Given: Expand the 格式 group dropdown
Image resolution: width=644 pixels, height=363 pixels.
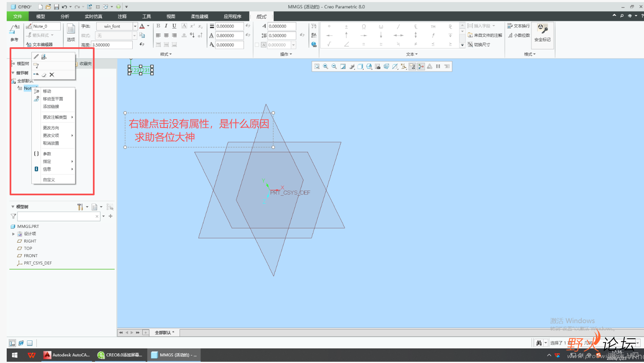Looking at the screenshot, I should coord(530,54).
